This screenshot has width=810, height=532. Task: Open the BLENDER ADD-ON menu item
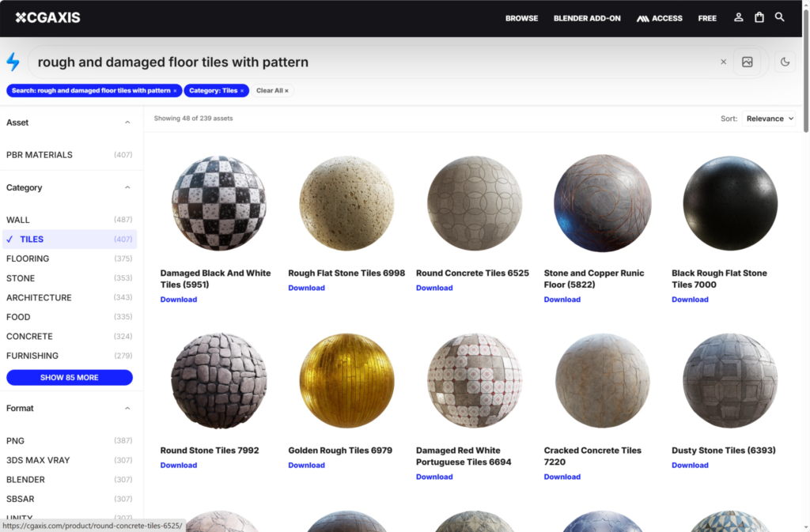pyautogui.click(x=587, y=18)
